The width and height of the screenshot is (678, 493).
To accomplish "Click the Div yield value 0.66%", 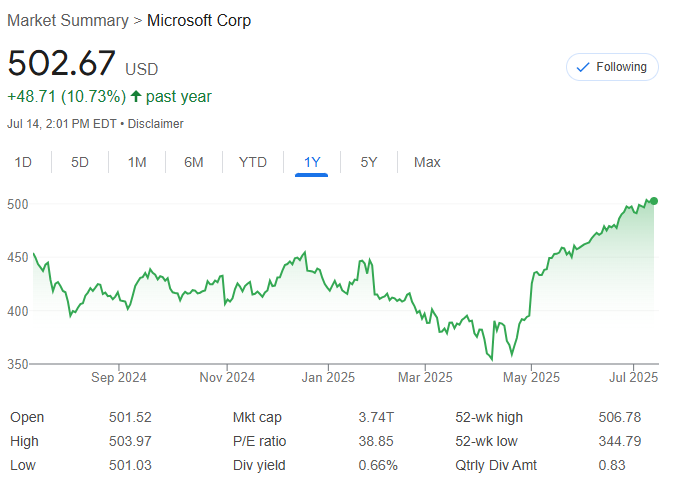I will click(x=378, y=465).
